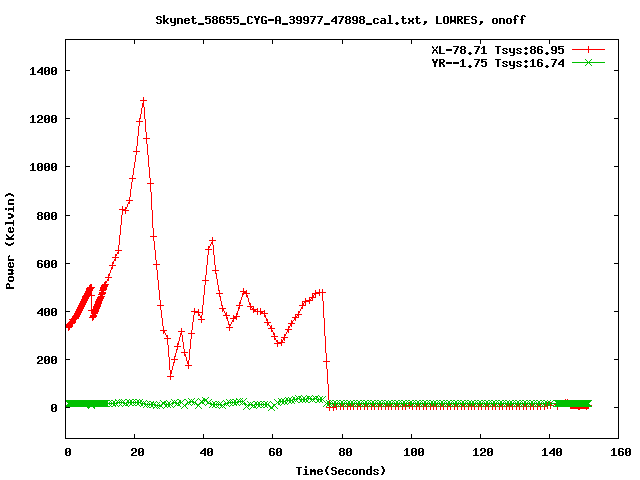This screenshot has width=640, height=480.
Task: Click the 40 x-axis tick label
Action: tap(207, 452)
